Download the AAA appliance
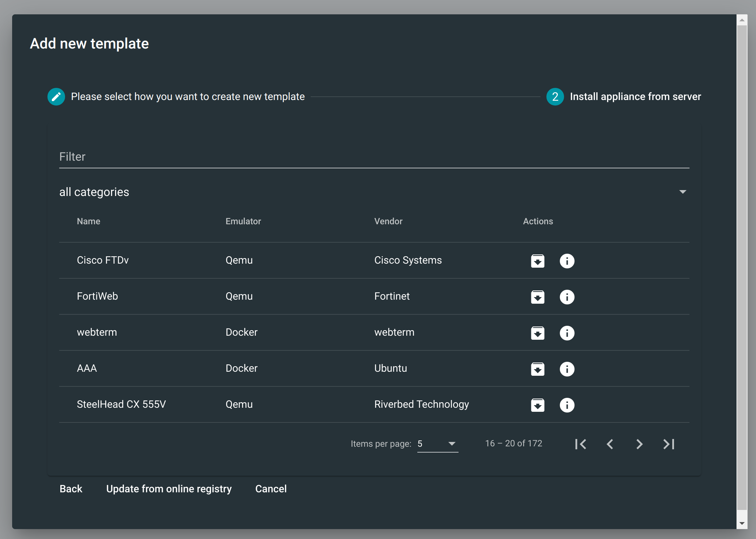Viewport: 756px width, 539px height. pos(538,369)
